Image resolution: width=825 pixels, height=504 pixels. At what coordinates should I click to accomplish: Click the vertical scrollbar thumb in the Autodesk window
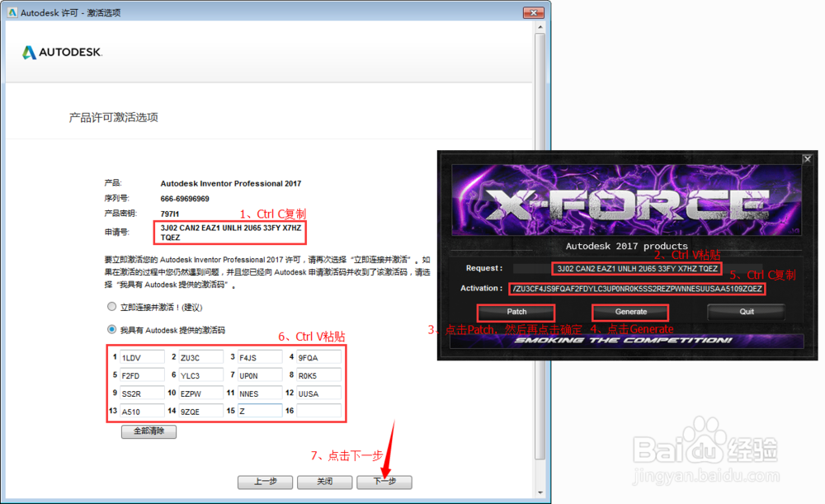(540, 246)
